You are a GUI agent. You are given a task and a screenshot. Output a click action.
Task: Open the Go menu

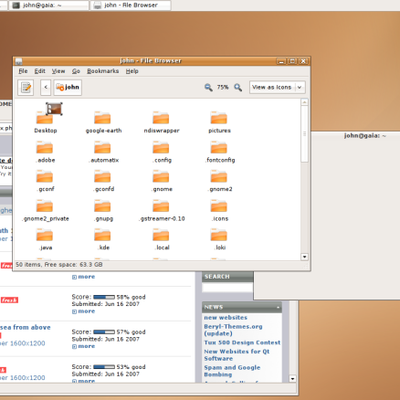pos(76,71)
